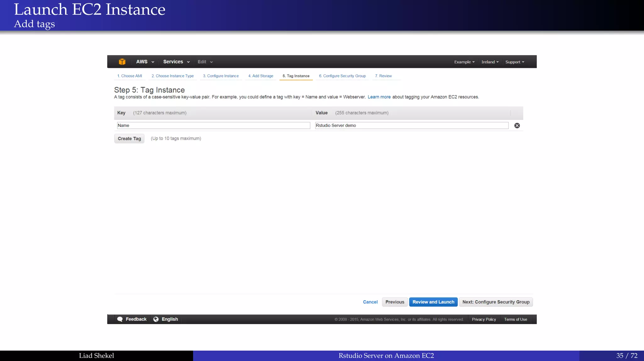
Task: Click the Feedback speech bubble icon
Action: [x=120, y=319]
